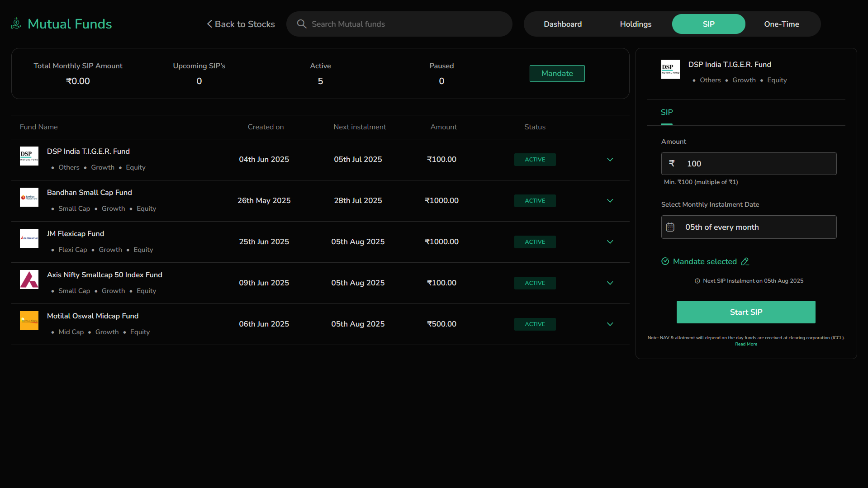Edit the selected mandate via pencil icon

[x=745, y=261]
